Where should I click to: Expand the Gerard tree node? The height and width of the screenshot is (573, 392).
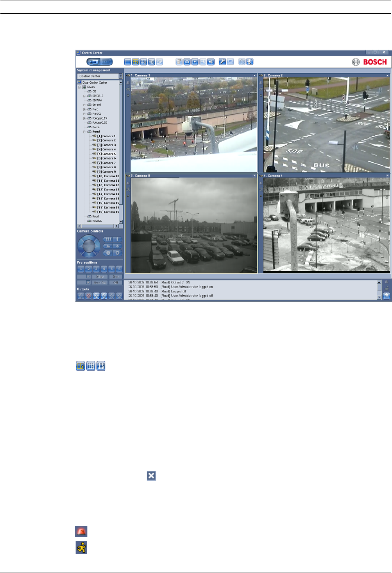[x=84, y=105]
